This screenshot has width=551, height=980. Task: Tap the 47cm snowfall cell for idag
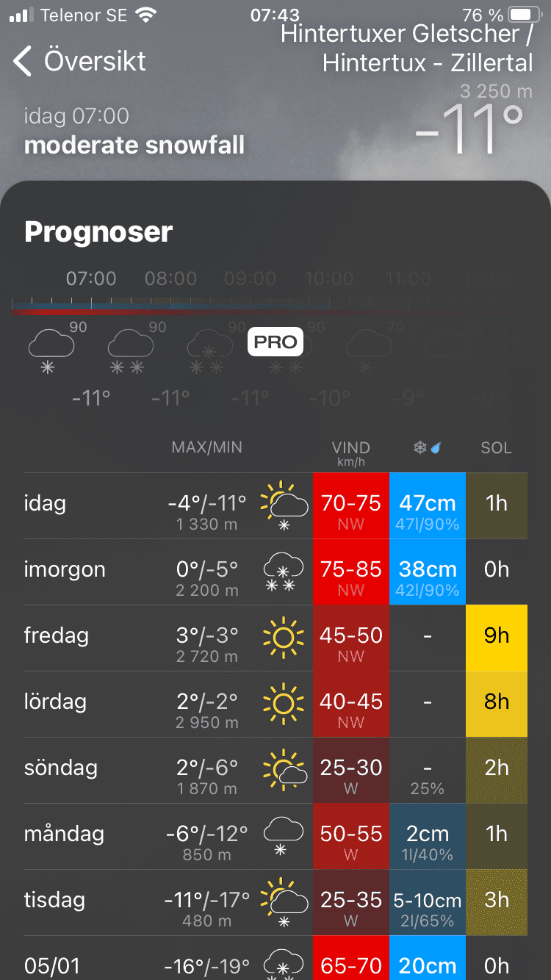click(427, 505)
